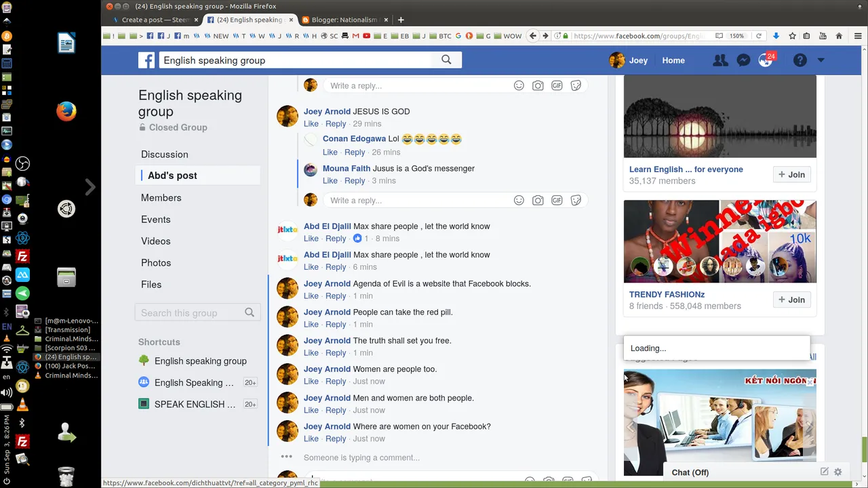The height and width of the screenshot is (488, 868).
Task: Like Conan Edogawa's Lol comment
Action: [330, 152]
